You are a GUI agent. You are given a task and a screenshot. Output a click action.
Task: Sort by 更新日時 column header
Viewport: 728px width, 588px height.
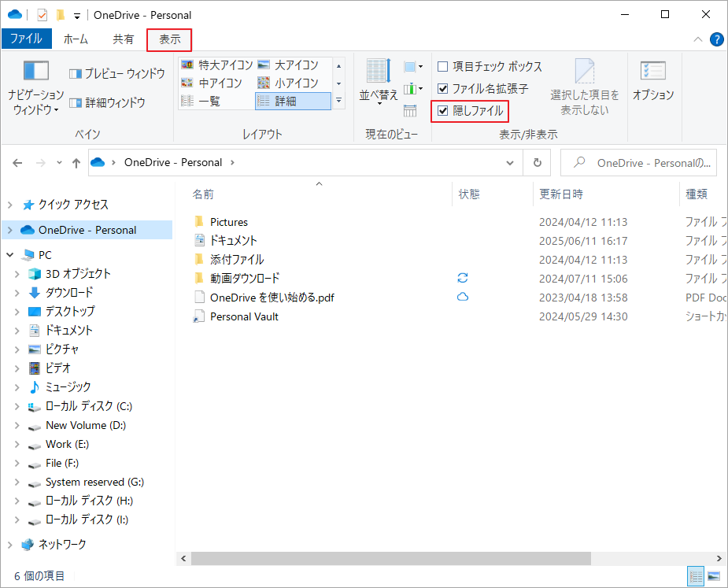(x=561, y=194)
